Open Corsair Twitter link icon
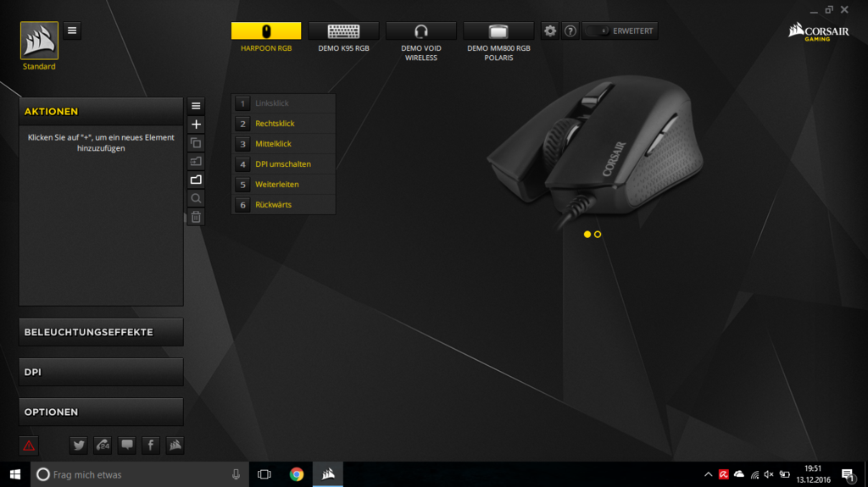The height and width of the screenshot is (487, 868). pos(79,445)
